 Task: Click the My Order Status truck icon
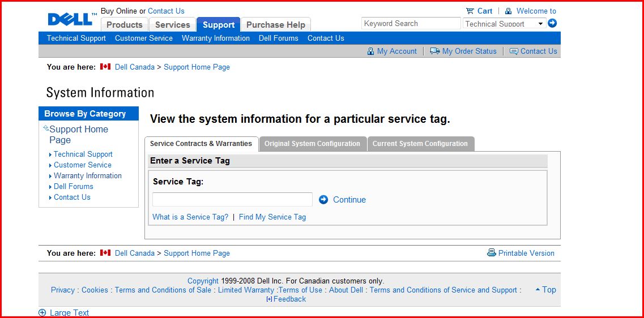tap(434, 51)
